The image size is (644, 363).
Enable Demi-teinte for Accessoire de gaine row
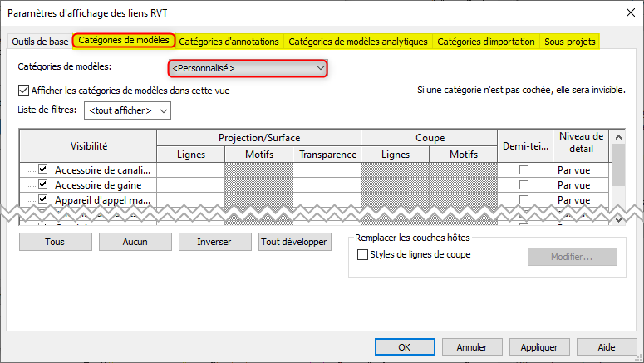[524, 185]
